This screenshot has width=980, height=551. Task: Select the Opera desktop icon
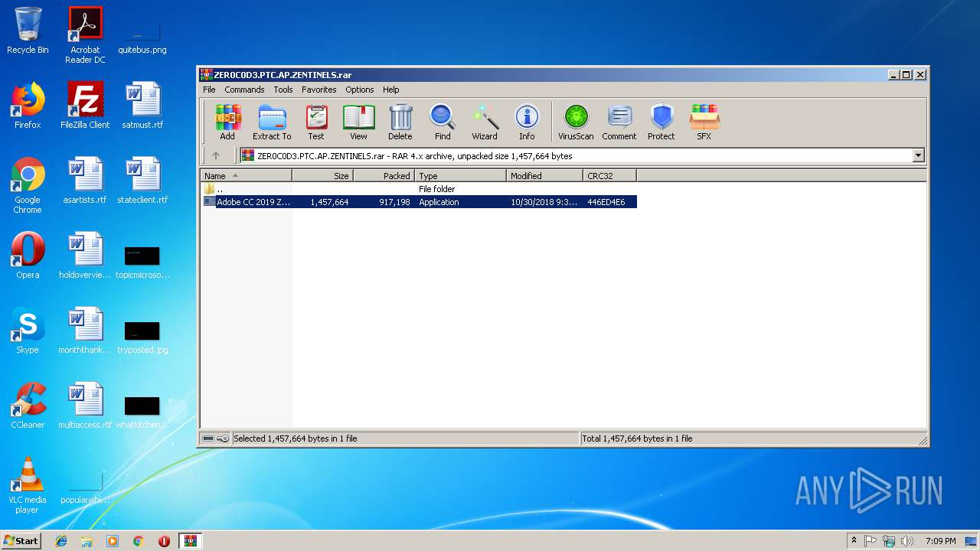(x=28, y=256)
